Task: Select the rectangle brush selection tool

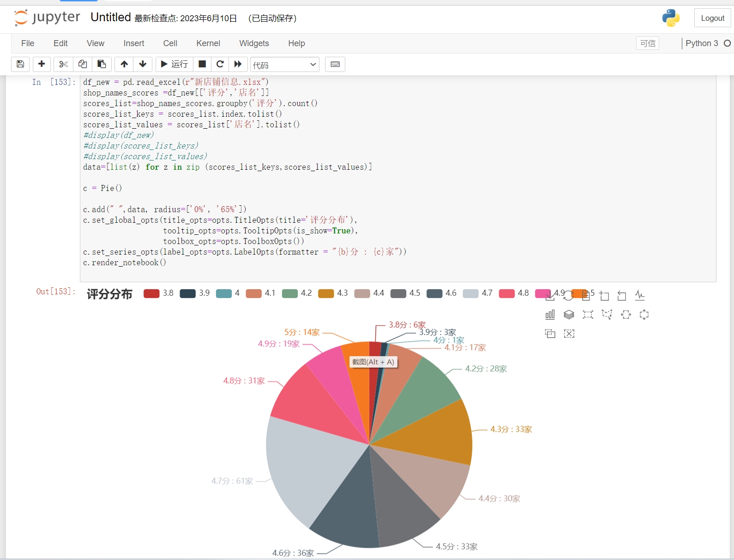Action: pyautogui.click(x=588, y=315)
